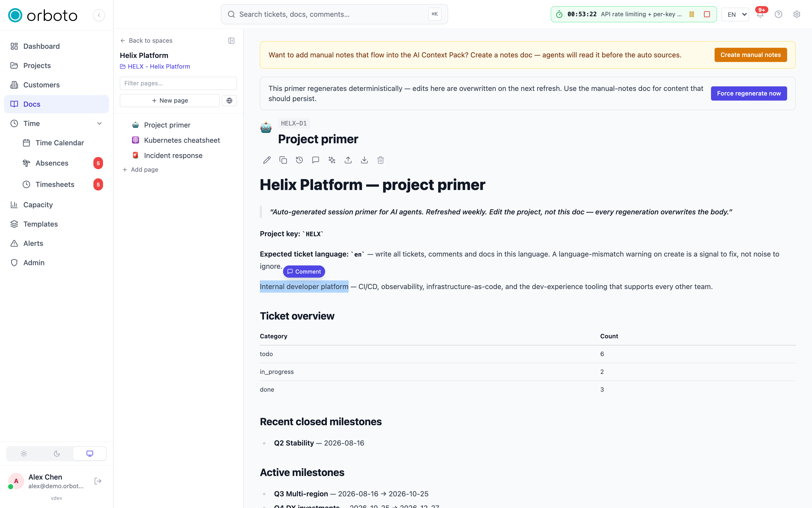The height and width of the screenshot is (508, 812).
Task: Switch to dark theme
Action: pos(57,454)
